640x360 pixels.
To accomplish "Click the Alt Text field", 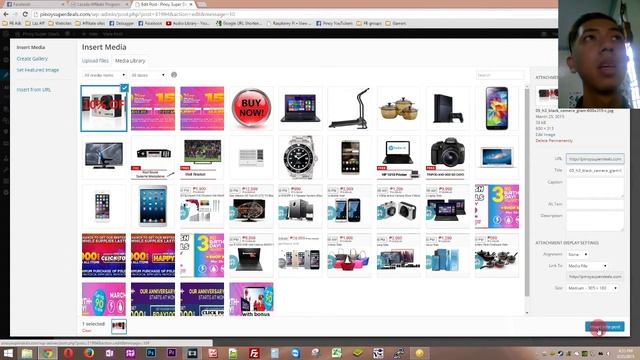I will 595,204.
